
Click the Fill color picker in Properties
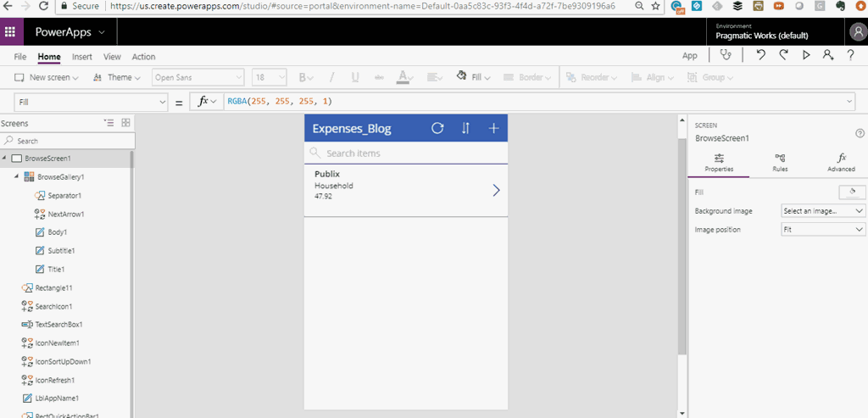click(851, 192)
